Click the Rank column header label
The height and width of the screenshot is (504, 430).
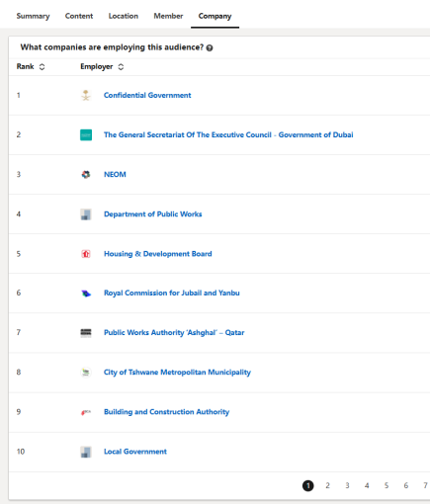point(26,66)
